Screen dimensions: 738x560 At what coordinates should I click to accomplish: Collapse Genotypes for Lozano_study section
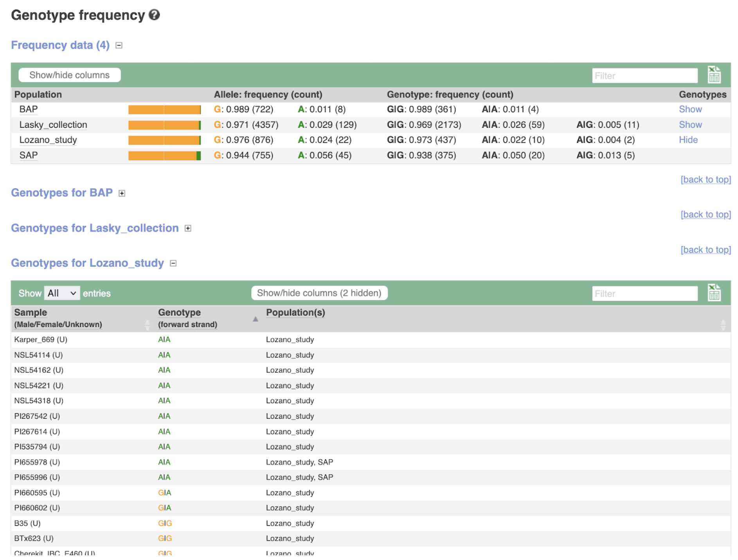click(173, 263)
